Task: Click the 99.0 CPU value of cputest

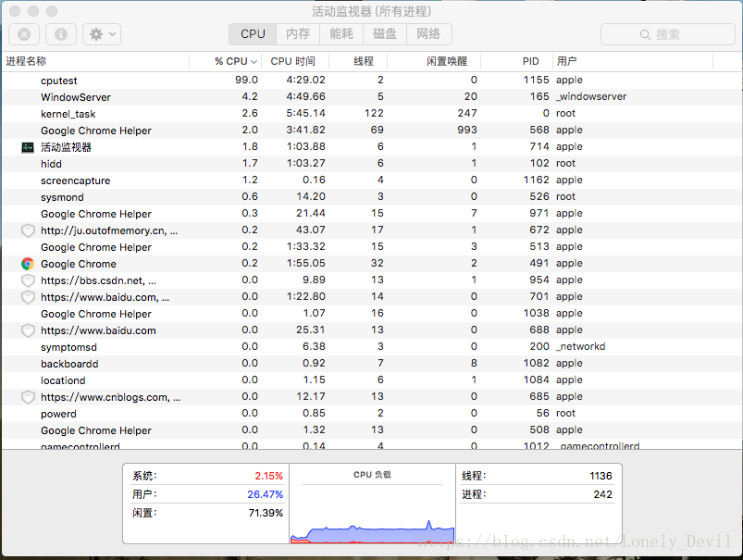Action: pos(246,80)
